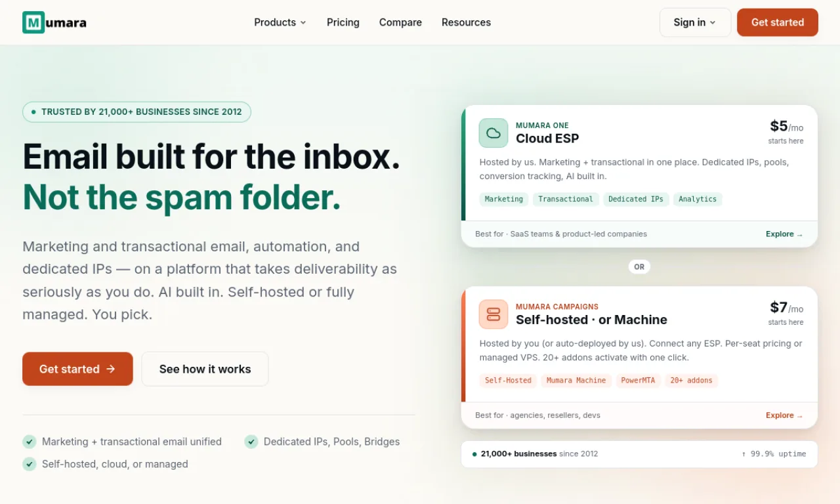
Task: Click Best for agencies, resellers, devs text
Action: click(537, 415)
